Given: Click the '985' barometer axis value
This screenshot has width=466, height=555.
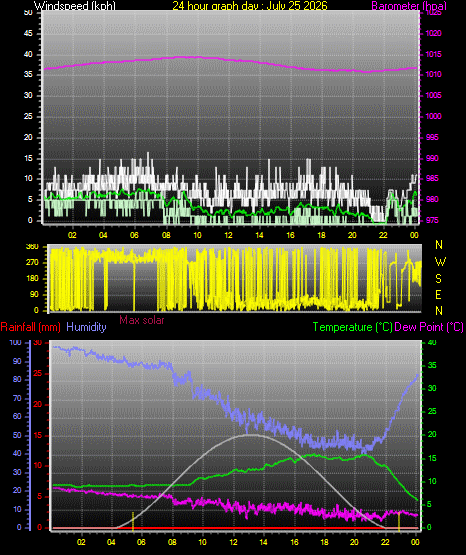Looking at the screenshot, I should coord(432,178).
